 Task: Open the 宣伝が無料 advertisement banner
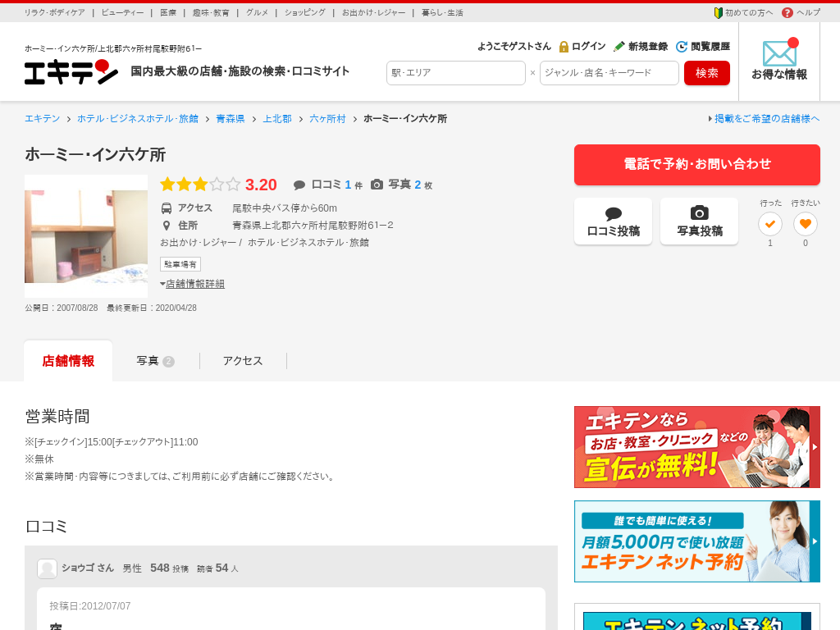click(697, 447)
